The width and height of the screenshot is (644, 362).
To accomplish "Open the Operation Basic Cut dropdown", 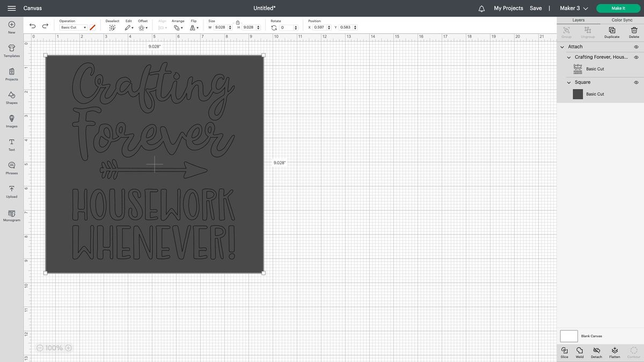I will tap(72, 27).
